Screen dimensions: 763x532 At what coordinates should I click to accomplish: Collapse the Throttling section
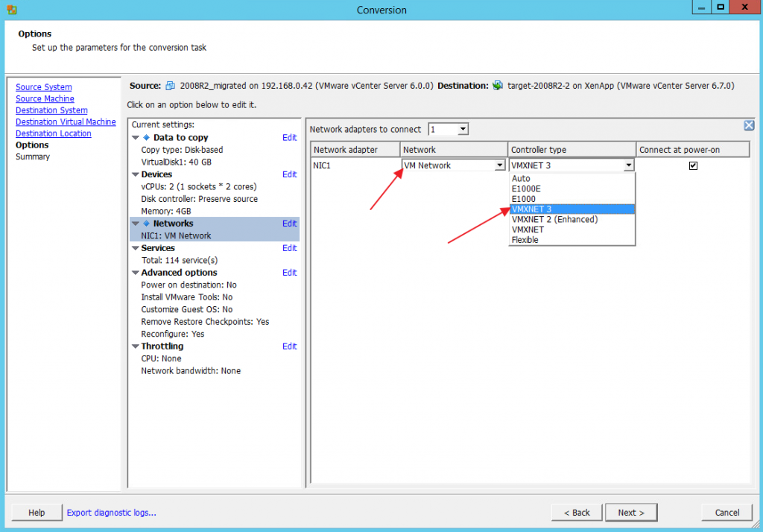[136, 346]
